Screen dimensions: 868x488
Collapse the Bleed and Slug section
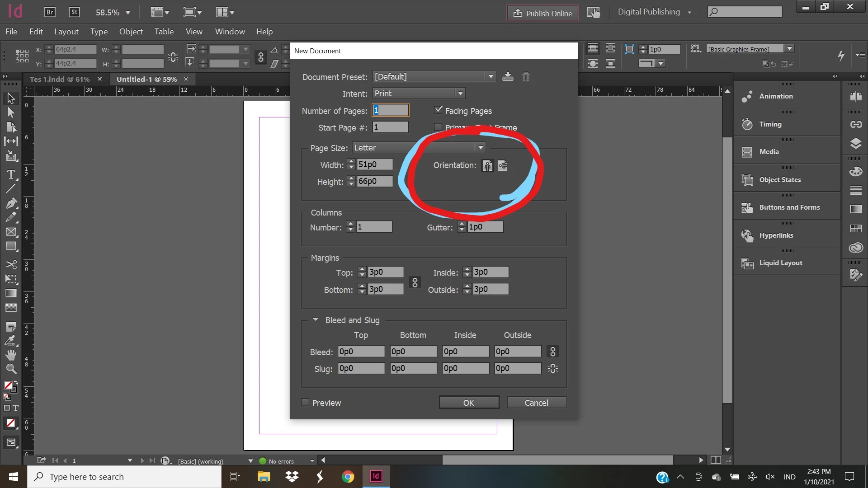tap(316, 319)
